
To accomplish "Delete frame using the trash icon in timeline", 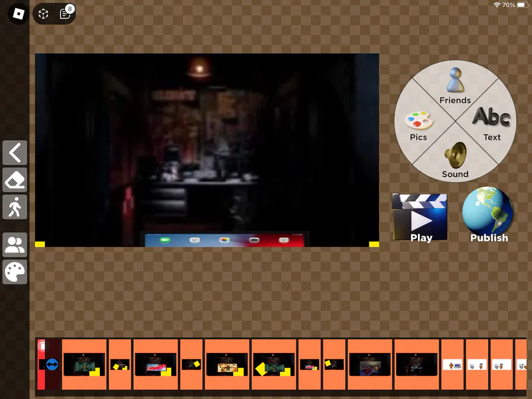I will pos(41,346).
